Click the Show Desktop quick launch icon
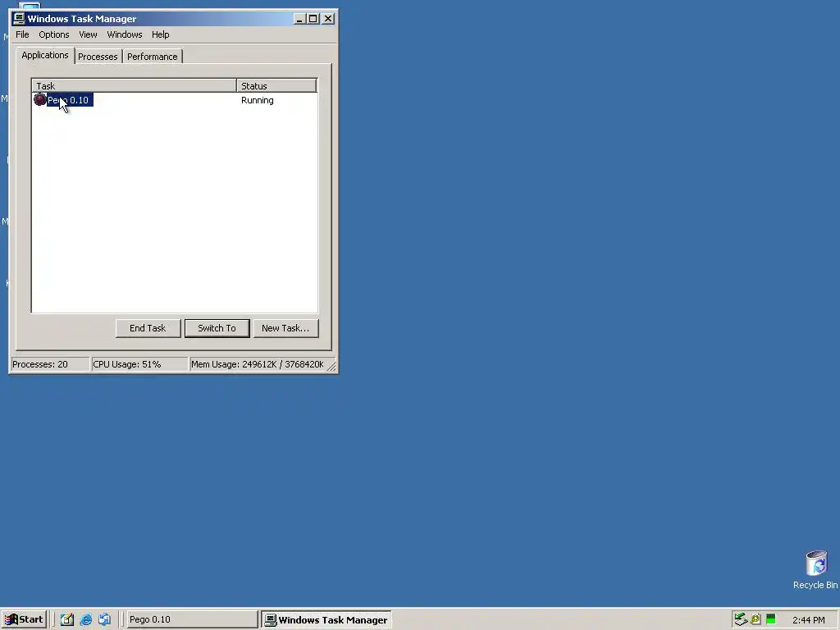840x630 pixels. pyautogui.click(x=67, y=619)
